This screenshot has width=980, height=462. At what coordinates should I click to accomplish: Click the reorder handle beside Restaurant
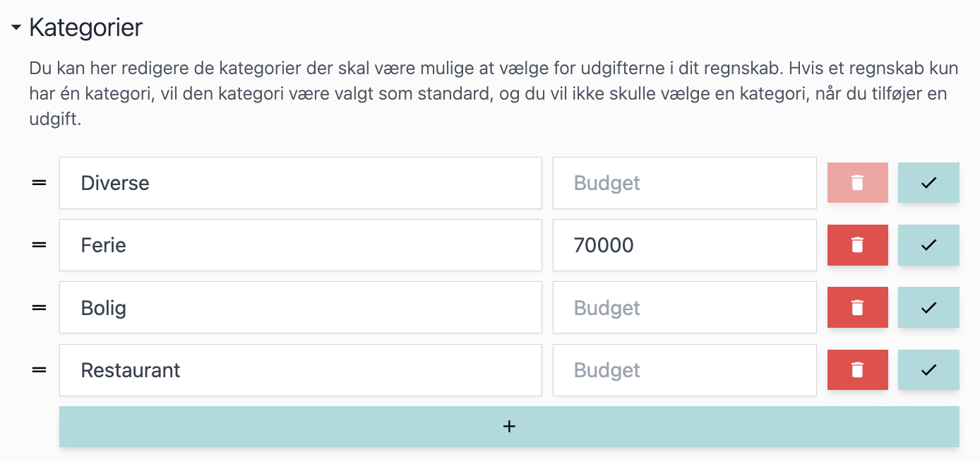coord(40,369)
